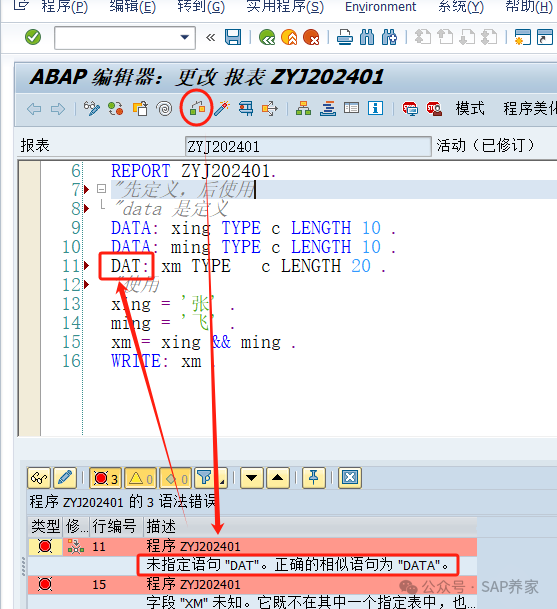557x609 pixels.
Task: Click the Other Object icon
Action: [140, 109]
